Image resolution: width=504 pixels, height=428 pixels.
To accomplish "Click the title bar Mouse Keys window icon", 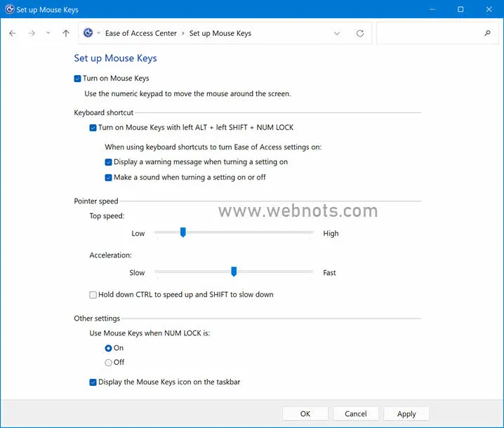I will pos(9,10).
